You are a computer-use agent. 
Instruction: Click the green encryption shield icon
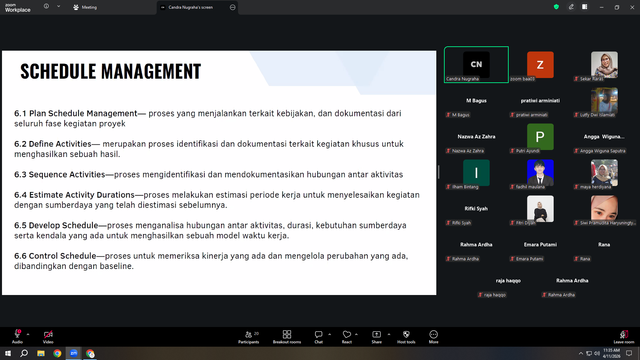click(x=556, y=7)
